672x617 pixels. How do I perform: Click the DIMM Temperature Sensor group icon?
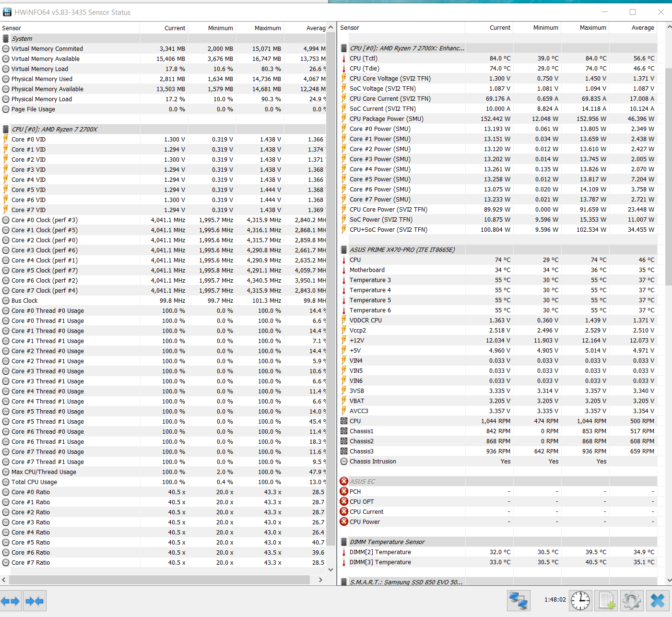(344, 542)
